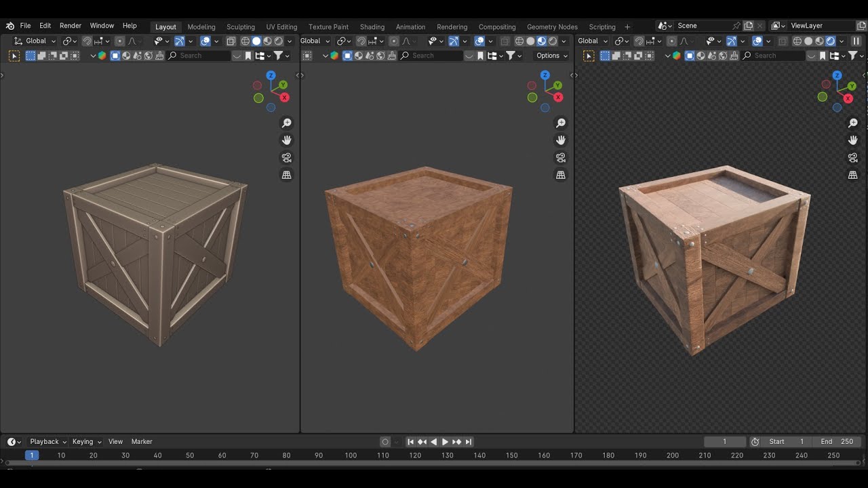This screenshot has height=488, width=868.
Task: Create a new scene with duplicate icon
Action: coord(749,26)
